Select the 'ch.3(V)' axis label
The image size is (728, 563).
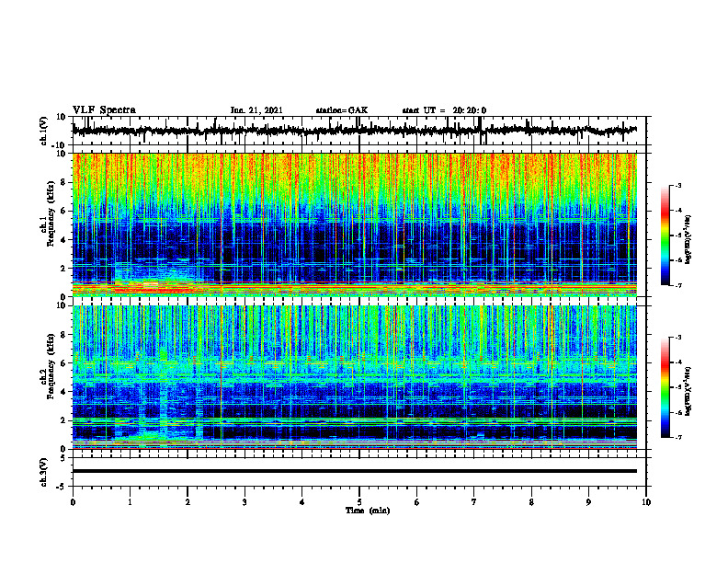tap(44, 472)
